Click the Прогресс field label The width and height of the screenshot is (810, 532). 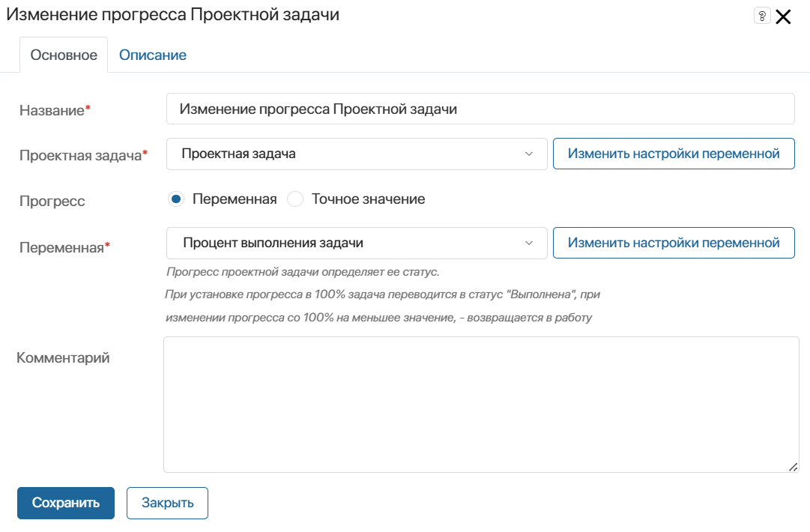click(52, 201)
